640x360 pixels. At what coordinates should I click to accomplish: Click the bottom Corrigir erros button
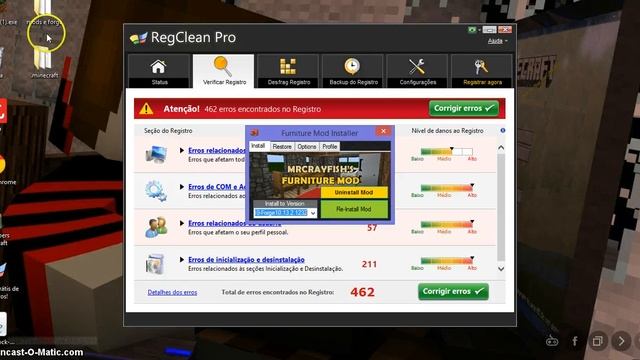point(453,291)
